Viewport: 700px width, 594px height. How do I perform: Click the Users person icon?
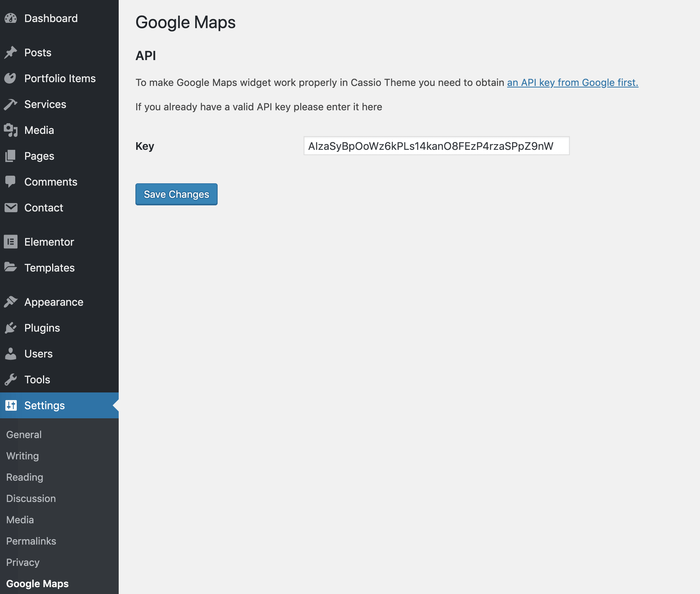(x=11, y=354)
